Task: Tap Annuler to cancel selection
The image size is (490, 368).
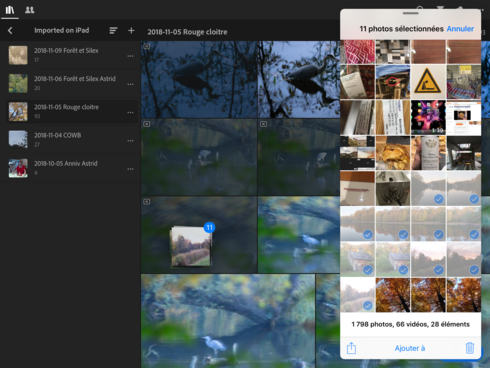Action: (460, 29)
